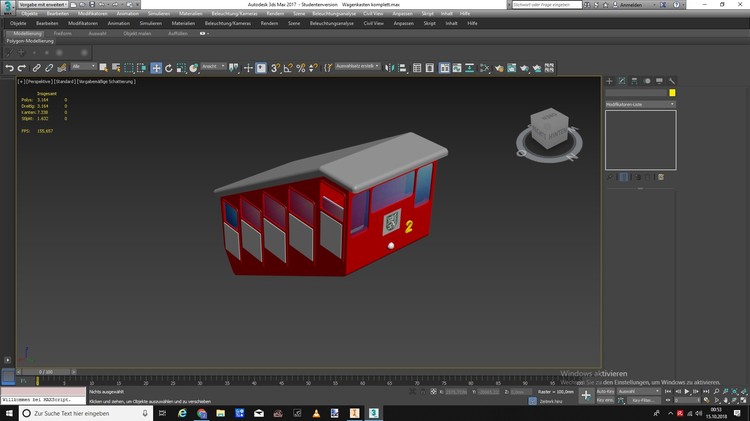Click the Mirror tool icon
This screenshot has width=750, height=421.
coord(389,68)
